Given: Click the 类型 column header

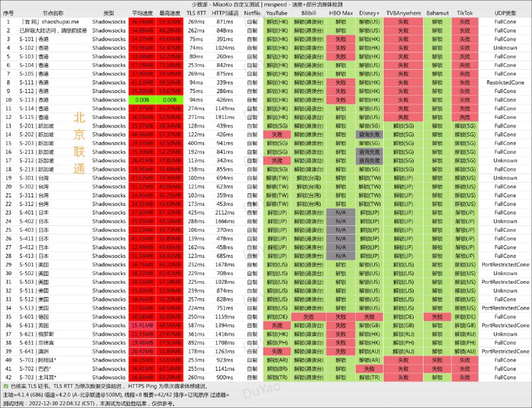Looking at the screenshot, I should (x=108, y=13).
